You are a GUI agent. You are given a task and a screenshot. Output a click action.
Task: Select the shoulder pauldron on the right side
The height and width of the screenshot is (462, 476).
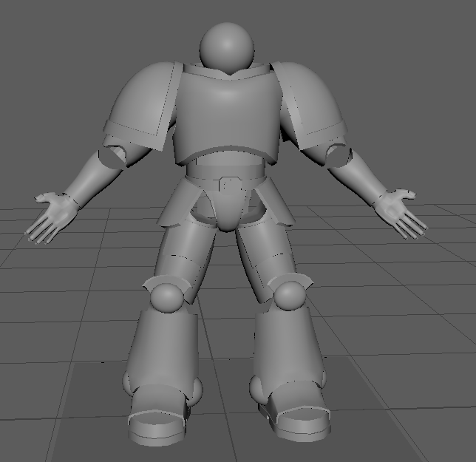[x=311, y=105]
